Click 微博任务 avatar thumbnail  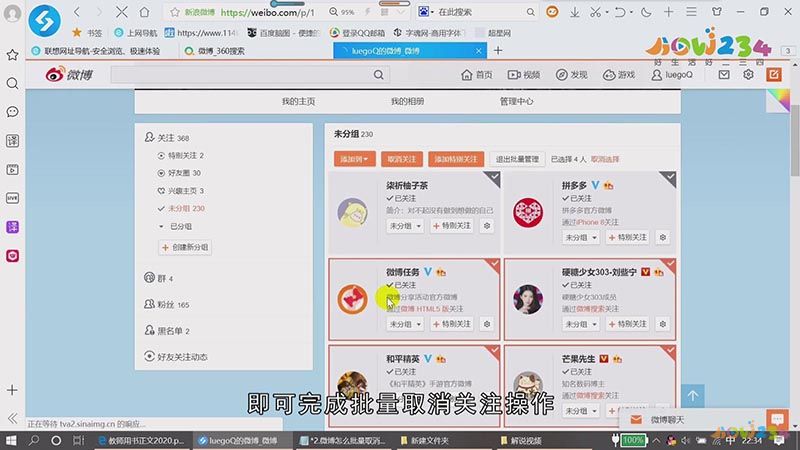point(352,299)
